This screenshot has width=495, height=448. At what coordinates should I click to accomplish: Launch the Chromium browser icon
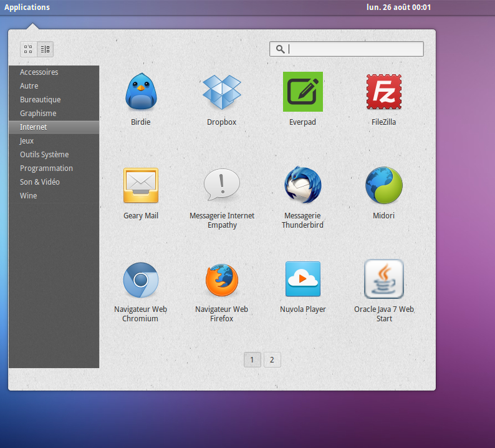pyautogui.click(x=141, y=280)
